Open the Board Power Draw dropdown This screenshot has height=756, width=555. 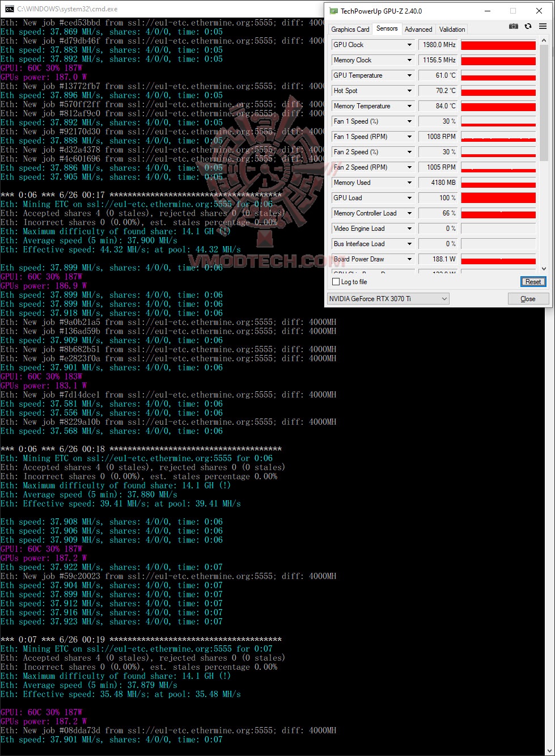pyautogui.click(x=409, y=259)
